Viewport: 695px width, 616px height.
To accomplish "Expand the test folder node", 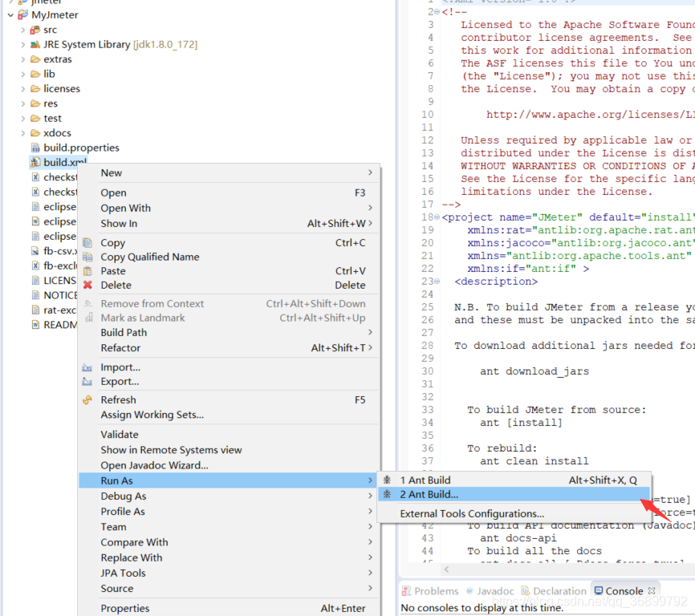I will 23,118.
